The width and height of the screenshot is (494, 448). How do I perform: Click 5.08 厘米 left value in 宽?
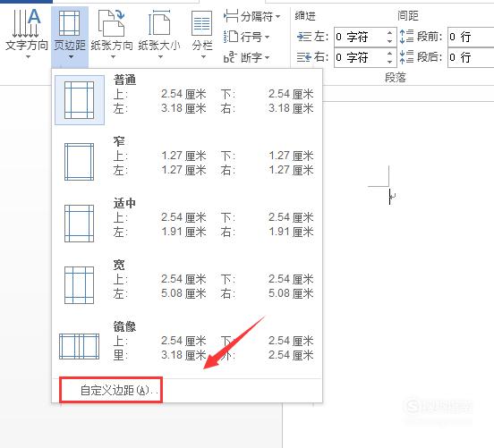pyautogui.click(x=183, y=293)
